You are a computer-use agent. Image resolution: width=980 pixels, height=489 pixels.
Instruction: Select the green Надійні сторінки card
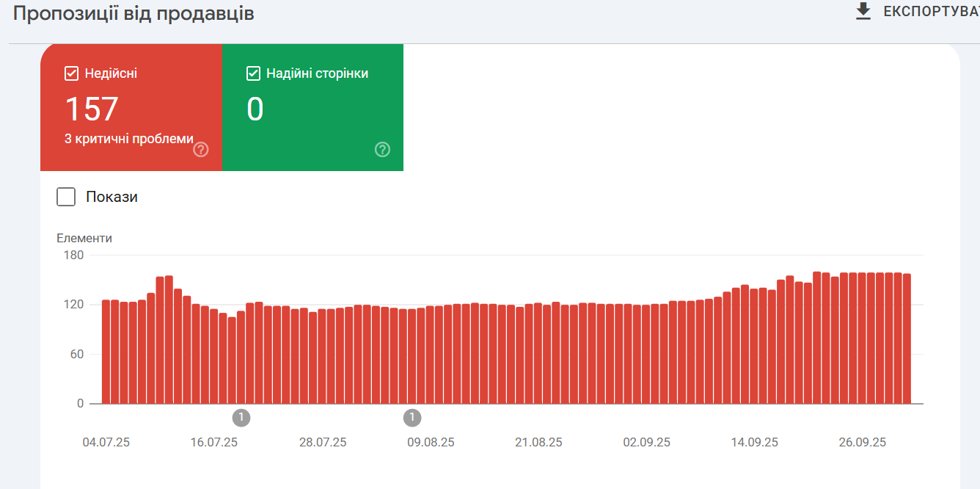click(x=313, y=107)
